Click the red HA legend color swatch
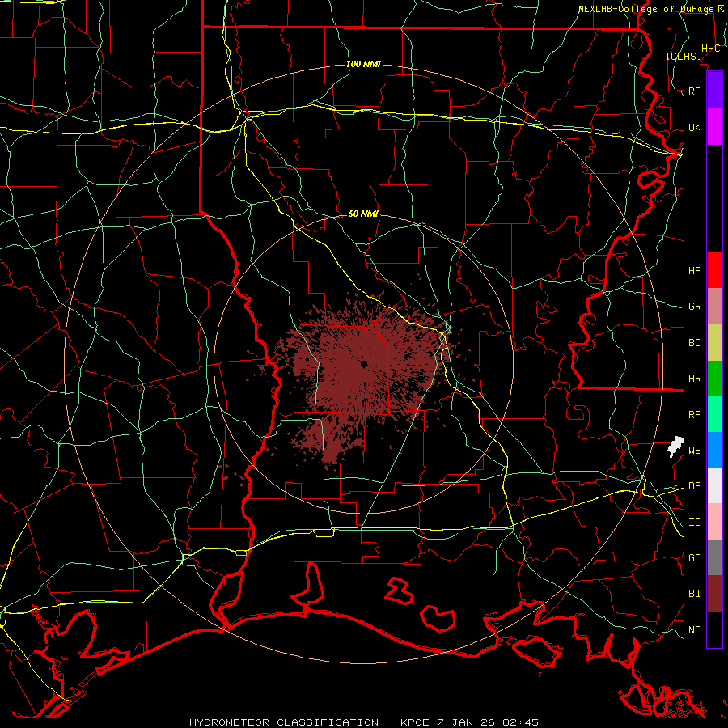 [714, 270]
